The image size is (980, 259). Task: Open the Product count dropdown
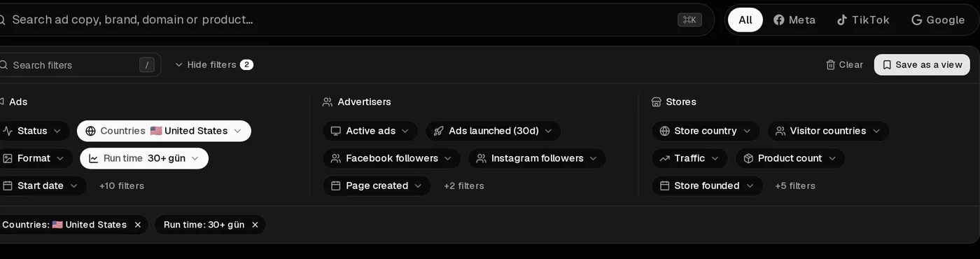(790, 158)
